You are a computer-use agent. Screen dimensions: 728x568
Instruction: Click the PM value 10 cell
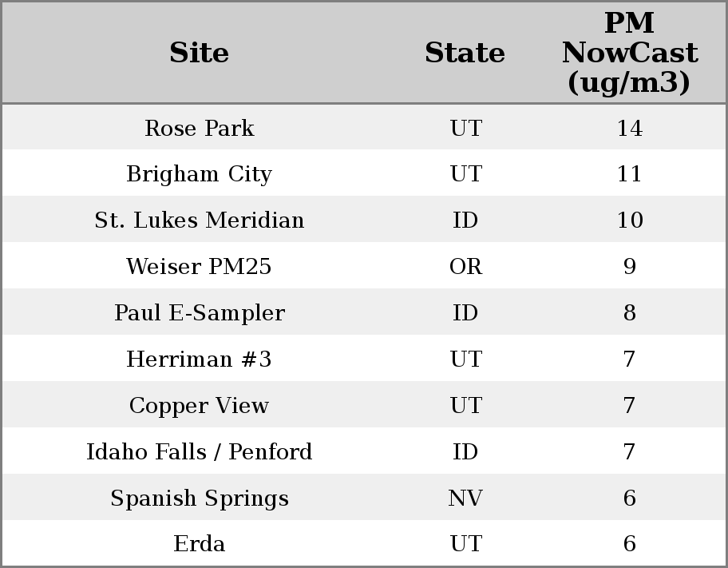pyautogui.click(x=629, y=220)
